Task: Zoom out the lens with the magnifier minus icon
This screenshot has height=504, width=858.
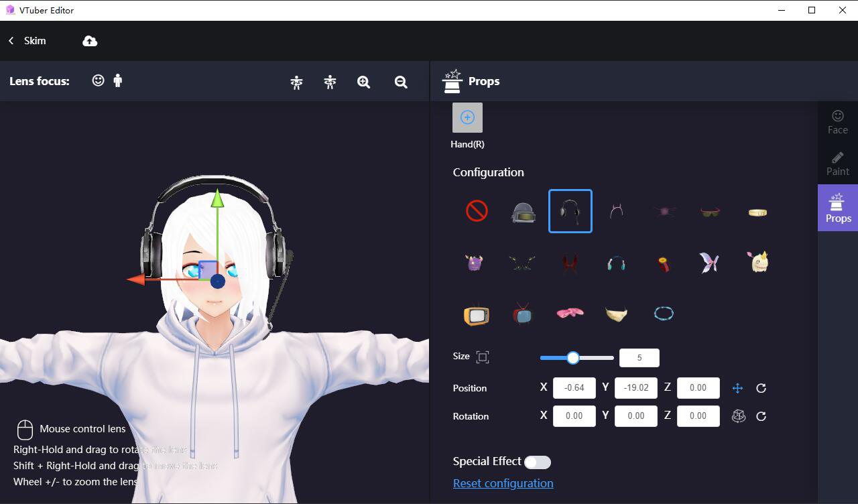Action: (x=401, y=82)
